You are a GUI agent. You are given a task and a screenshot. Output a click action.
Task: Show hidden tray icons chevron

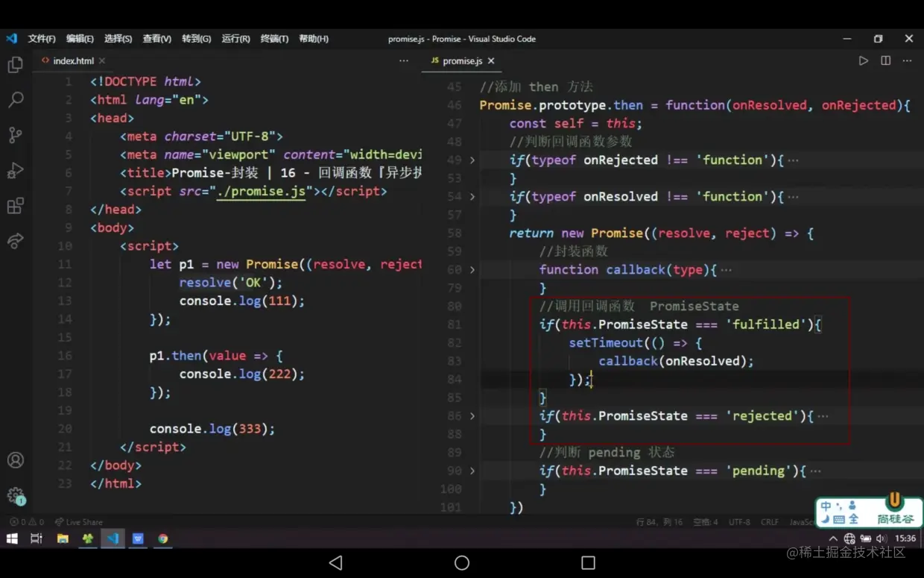(x=833, y=538)
